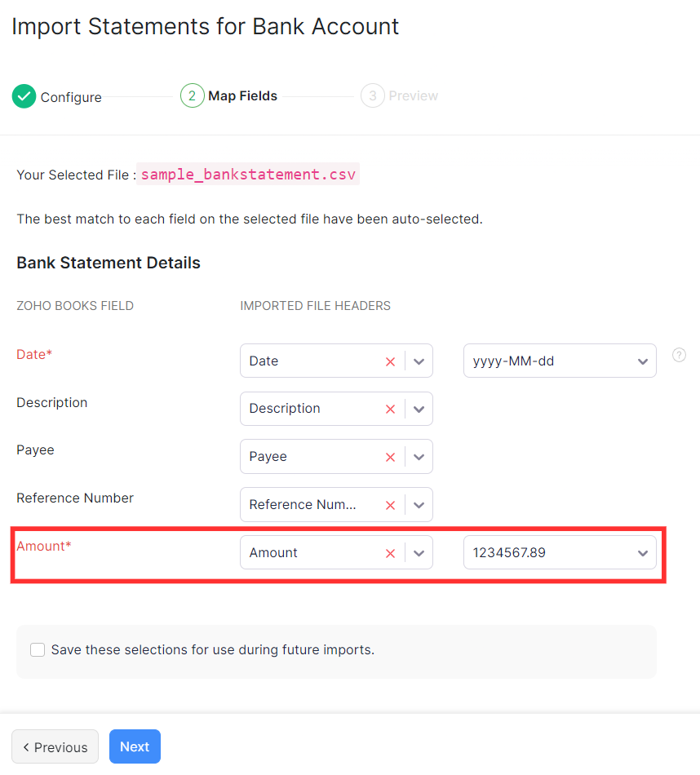This screenshot has height=775, width=700.
Task: Expand the Description header dropdown arrow
Action: pos(419,409)
